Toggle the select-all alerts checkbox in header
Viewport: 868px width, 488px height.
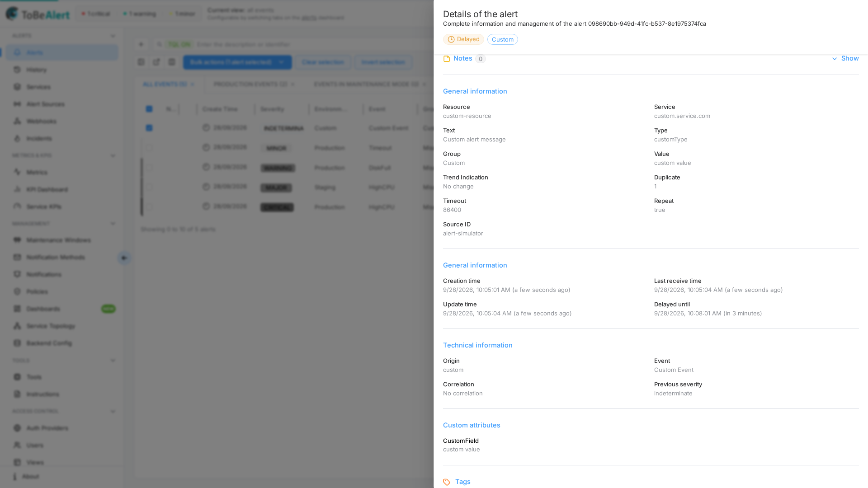click(149, 109)
